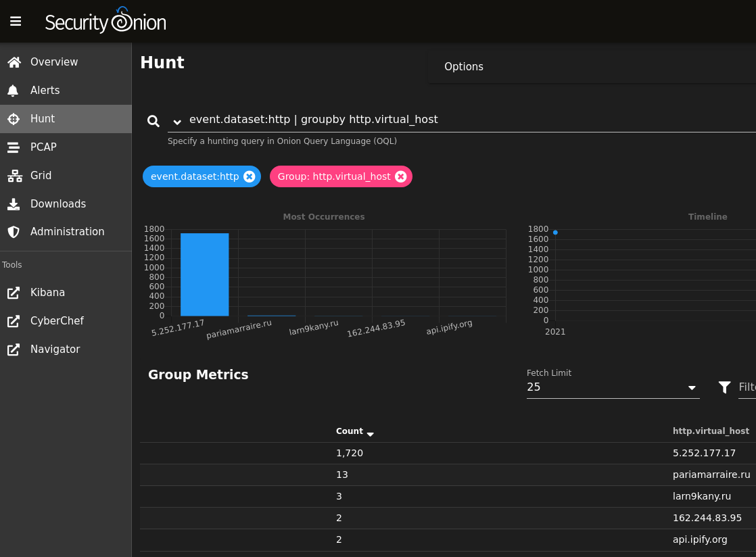Image resolution: width=756 pixels, height=557 pixels.
Task: Click the Administration shield icon
Action: point(14,232)
